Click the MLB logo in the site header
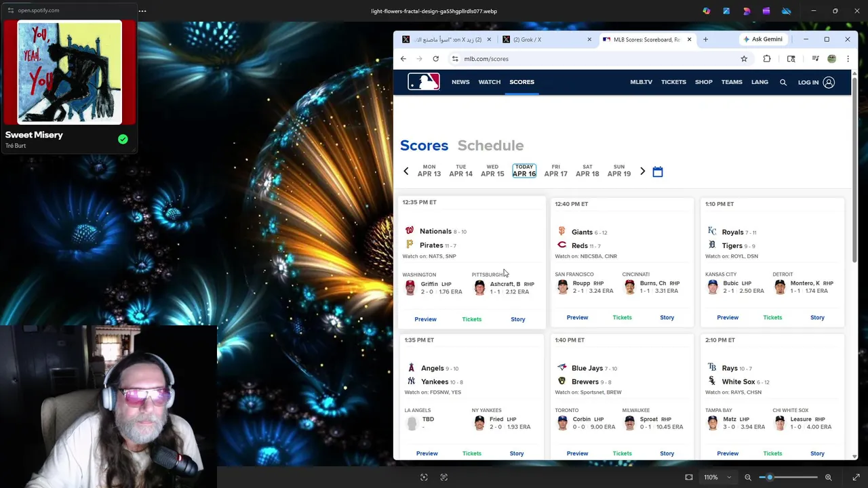The height and width of the screenshot is (488, 868). (424, 82)
